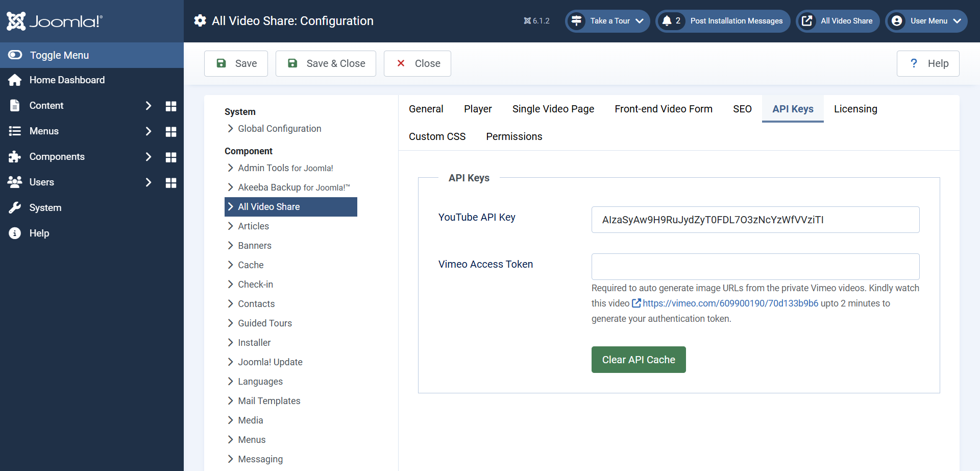Open Installer configuration
980x471 pixels.
pos(254,343)
